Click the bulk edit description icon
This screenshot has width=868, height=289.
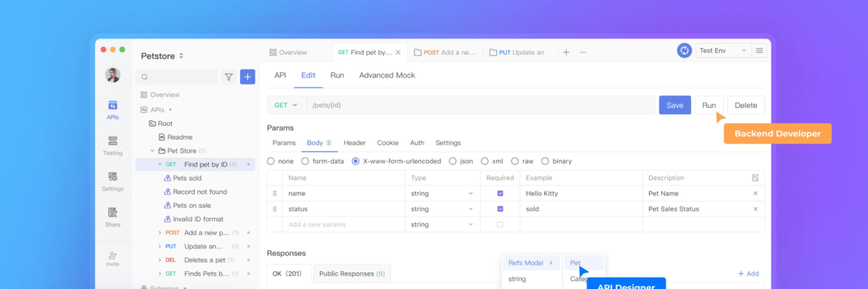(x=755, y=178)
